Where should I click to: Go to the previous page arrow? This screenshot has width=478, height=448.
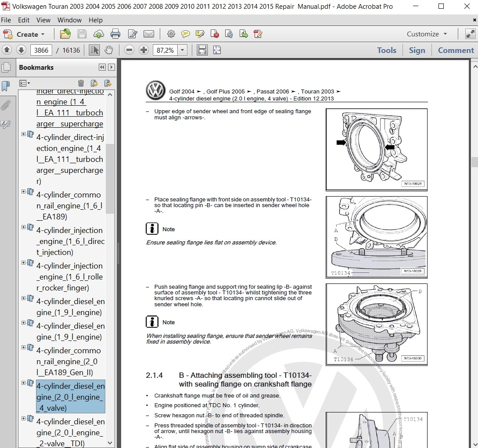pos(7,50)
